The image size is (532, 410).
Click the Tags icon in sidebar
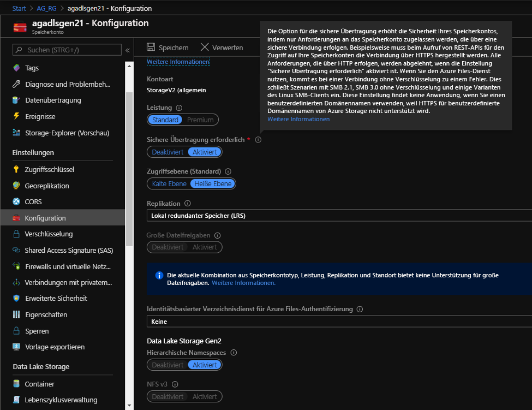(x=16, y=68)
